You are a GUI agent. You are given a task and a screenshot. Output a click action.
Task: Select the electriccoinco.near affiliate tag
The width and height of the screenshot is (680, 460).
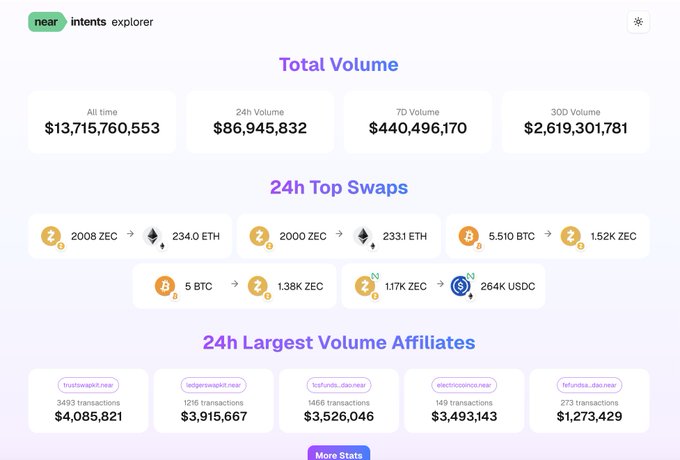[466, 384]
